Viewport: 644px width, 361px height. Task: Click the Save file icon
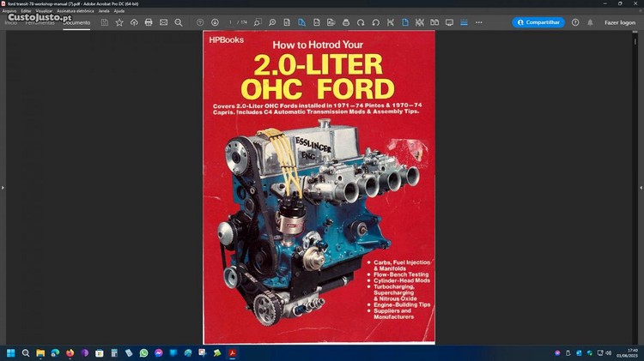(105, 22)
